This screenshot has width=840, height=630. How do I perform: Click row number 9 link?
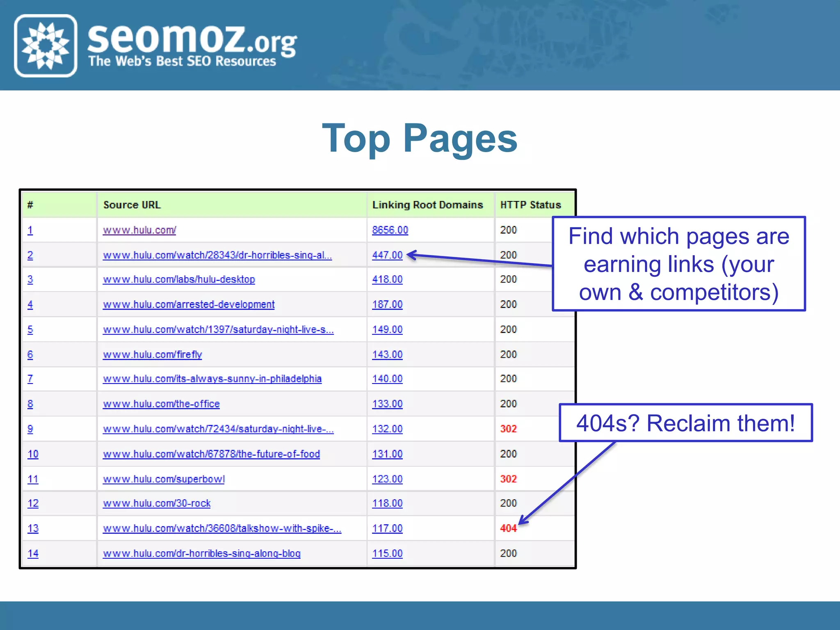point(30,429)
